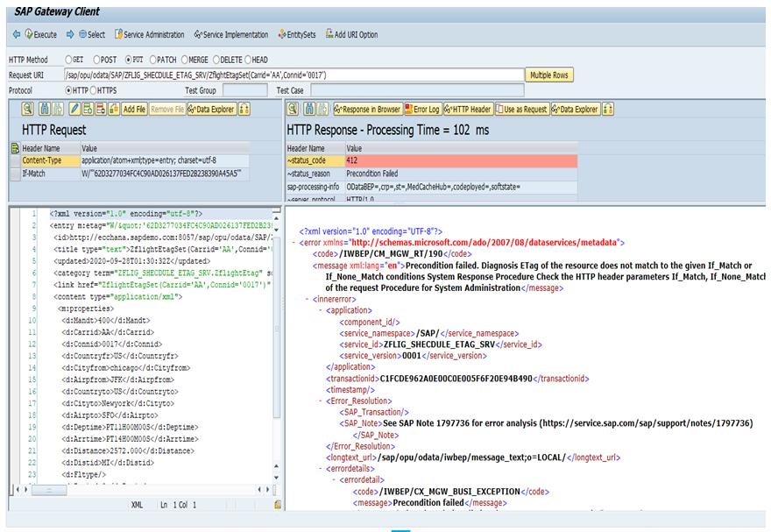The image size is (771, 532).
Task: Click the back arrow icon before Execute
Action: [17, 34]
